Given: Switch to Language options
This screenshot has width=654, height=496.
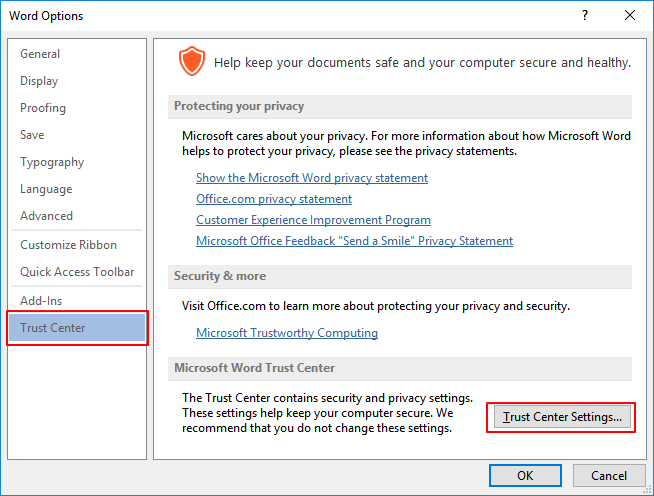Looking at the screenshot, I should 46,189.
